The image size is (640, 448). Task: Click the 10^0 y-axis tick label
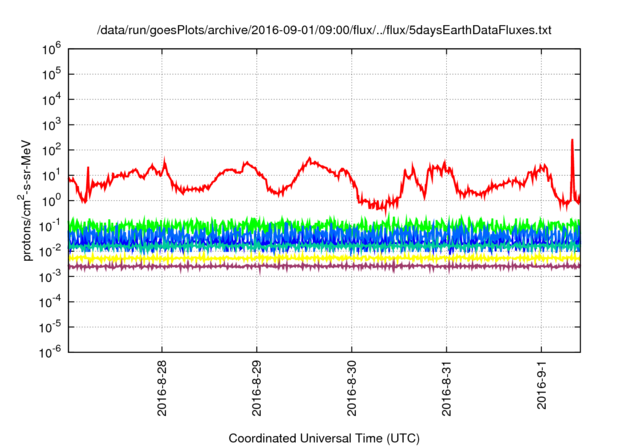[x=52, y=200]
